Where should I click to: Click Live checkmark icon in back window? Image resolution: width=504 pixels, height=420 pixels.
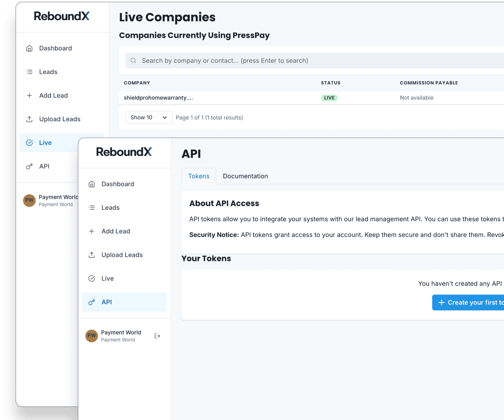(29, 143)
